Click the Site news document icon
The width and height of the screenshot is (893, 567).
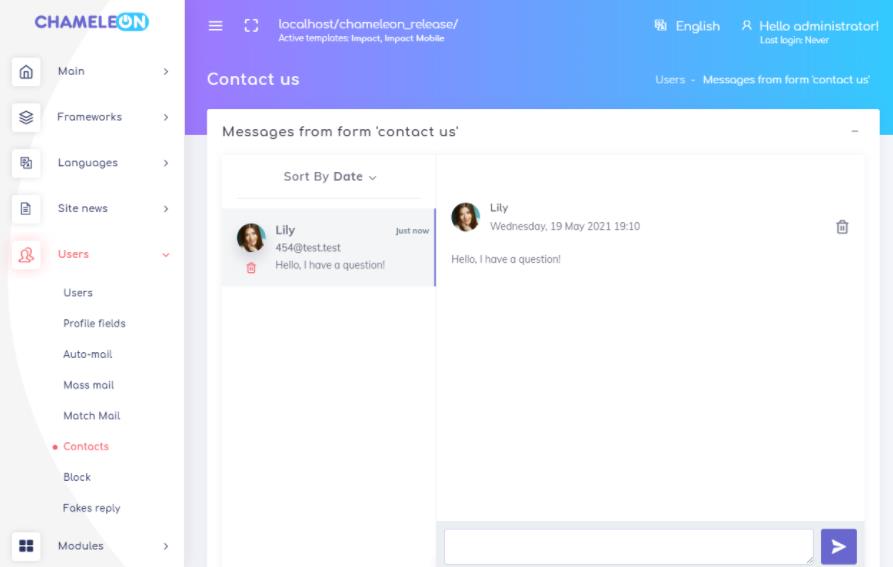(26, 208)
